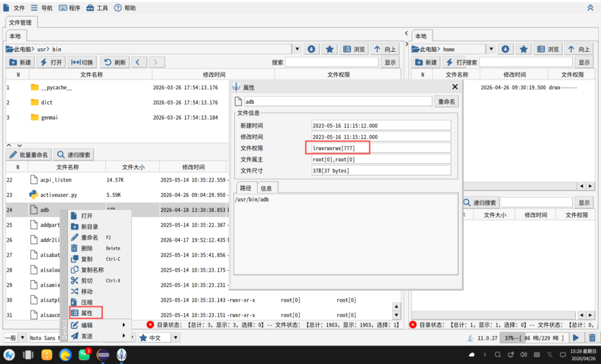601x364 pixels.
Task: Choose 删除 in the context menu
Action: pos(100,248)
